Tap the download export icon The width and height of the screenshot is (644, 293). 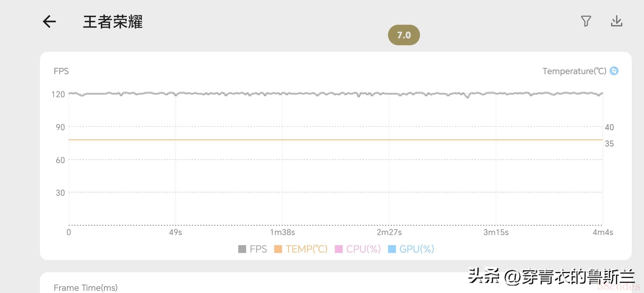point(616,21)
